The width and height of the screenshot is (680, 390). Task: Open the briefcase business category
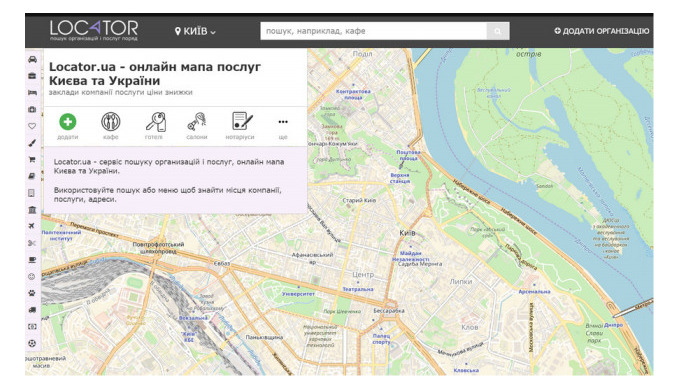(32, 76)
